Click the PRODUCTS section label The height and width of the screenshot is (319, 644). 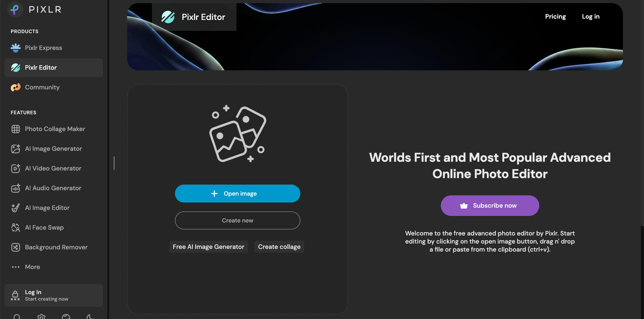(24, 32)
